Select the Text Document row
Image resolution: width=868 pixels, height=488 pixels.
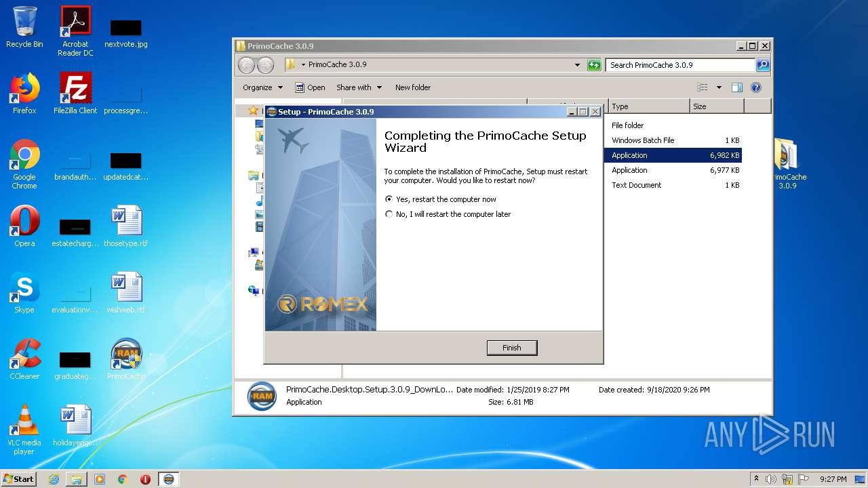click(673, 185)
